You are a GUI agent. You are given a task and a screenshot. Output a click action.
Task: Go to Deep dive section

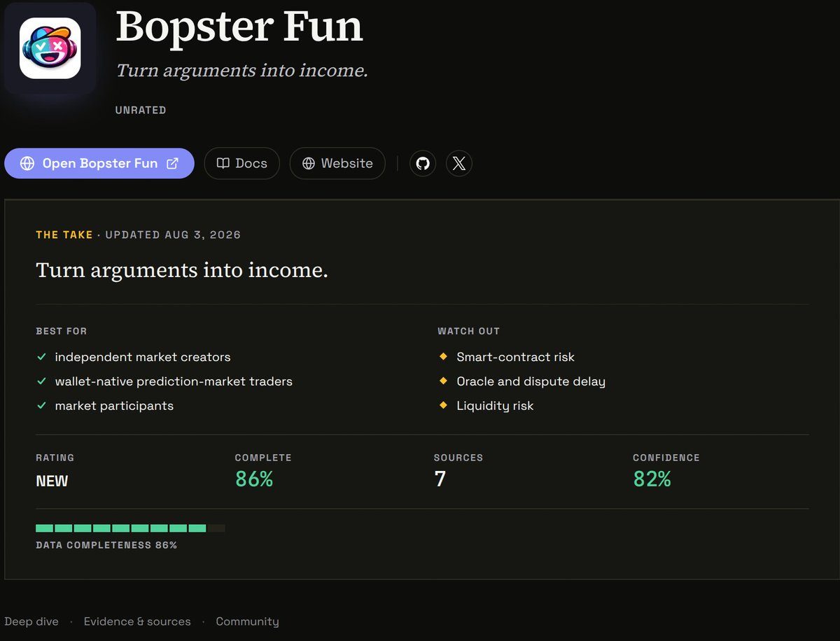(31, 621)
